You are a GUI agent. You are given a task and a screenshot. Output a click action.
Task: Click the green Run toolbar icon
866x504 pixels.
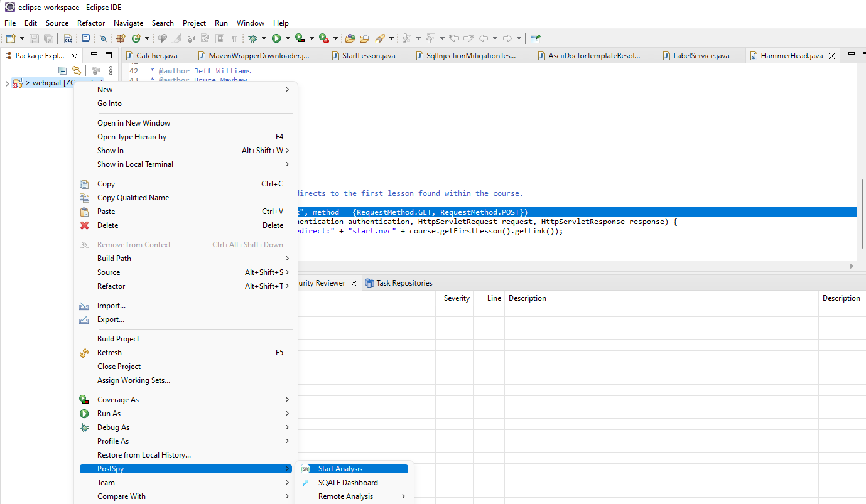[x=276, y=38]
